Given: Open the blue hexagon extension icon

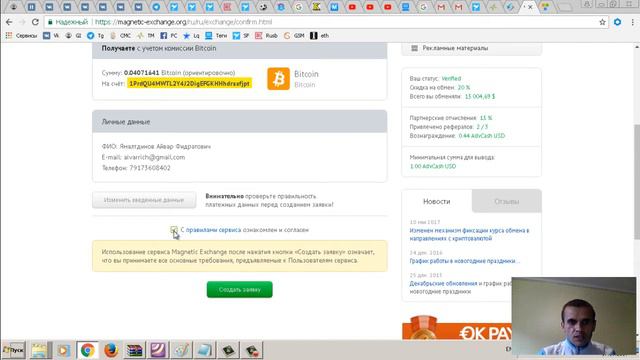Looking at the screenshot, I should pyautogui.click(x=618, y=22).
